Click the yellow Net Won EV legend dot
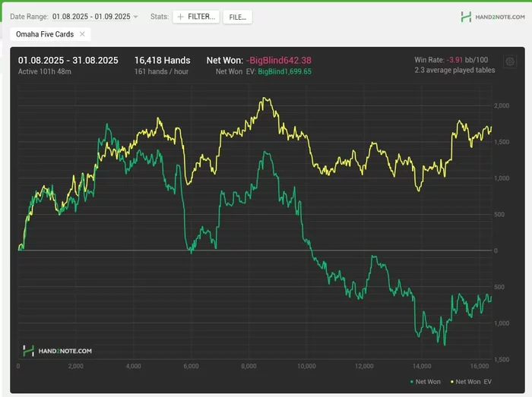 coord(453,380)
